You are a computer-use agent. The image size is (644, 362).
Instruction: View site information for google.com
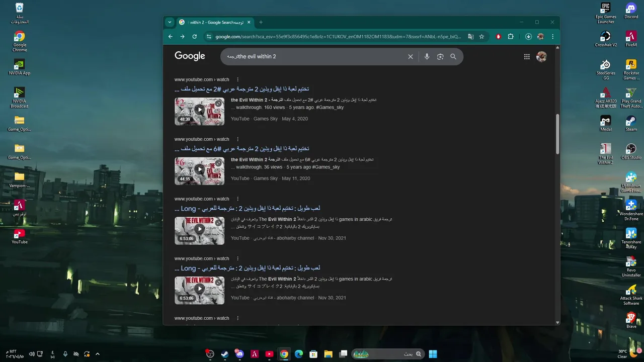[209, 36]
